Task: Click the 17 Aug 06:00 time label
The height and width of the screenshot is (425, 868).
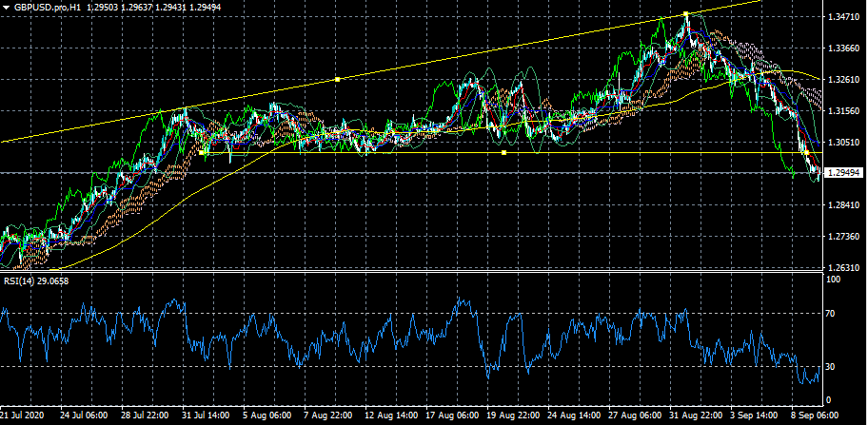Action: (454, 416)
